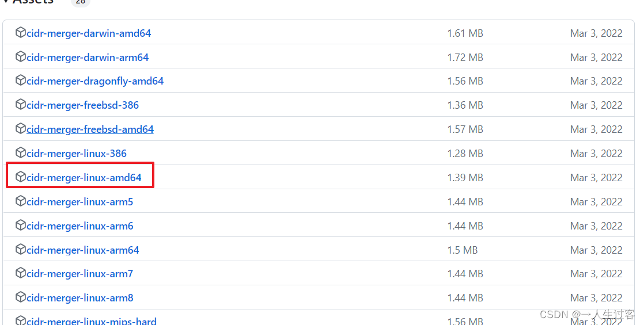Collapse the Assets section triangle
Viewport: 644px width, 325px height.
(6, 2)
